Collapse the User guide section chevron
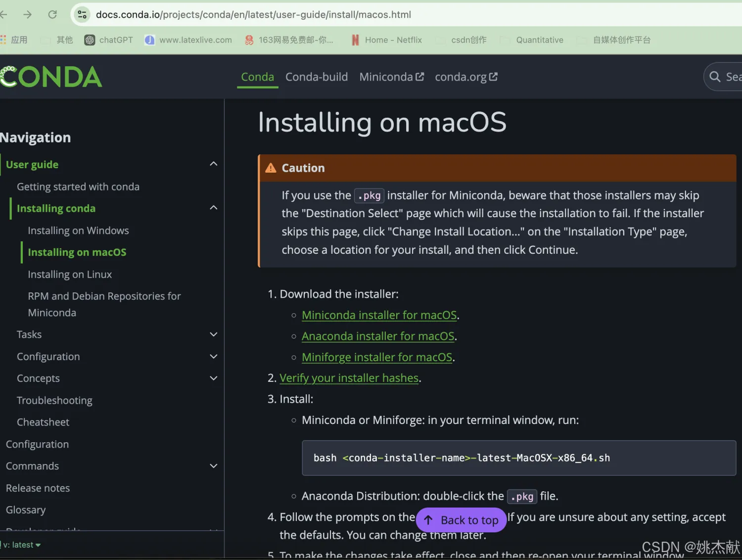This screenshot has width=742, height=560. click(214, 164)
